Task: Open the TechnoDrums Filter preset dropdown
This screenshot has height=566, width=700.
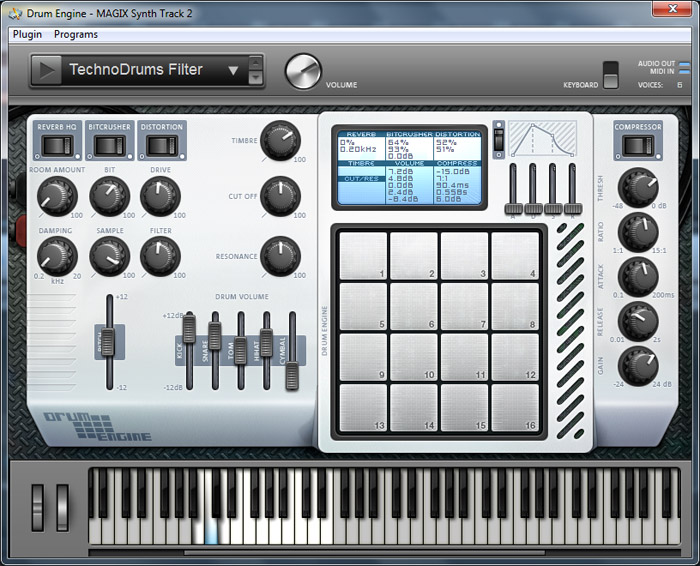Action: tap(233, 71)
